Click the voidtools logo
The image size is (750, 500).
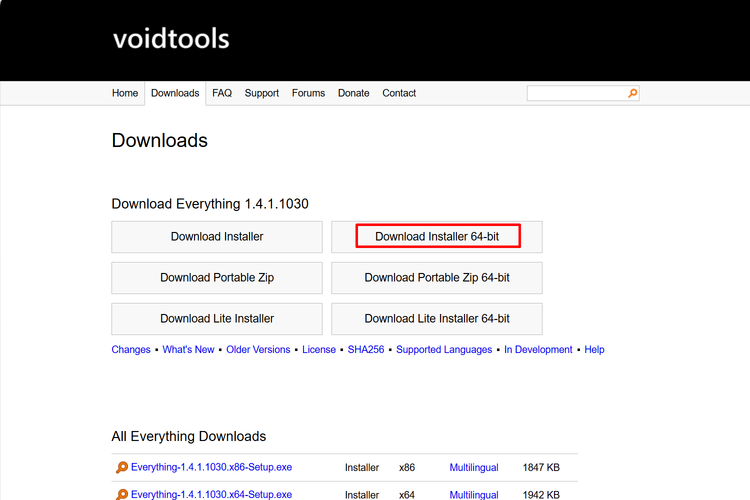pyautogui.click(x=171, y=39)
